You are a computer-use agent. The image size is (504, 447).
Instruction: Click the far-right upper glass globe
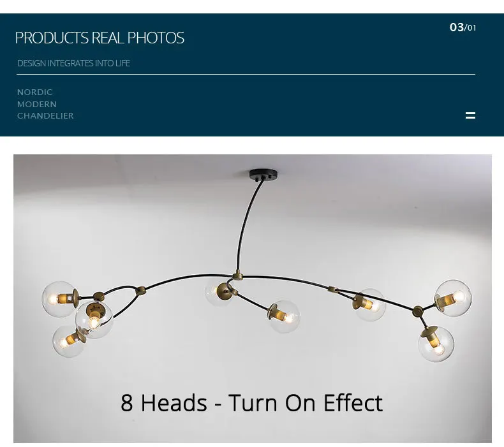(x=453, y=298)
